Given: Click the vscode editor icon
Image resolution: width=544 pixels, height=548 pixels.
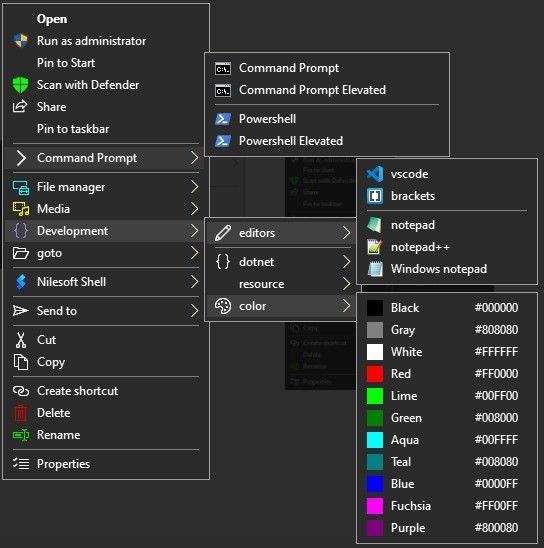Looking at the screenshot, I should tap(375, 174).
